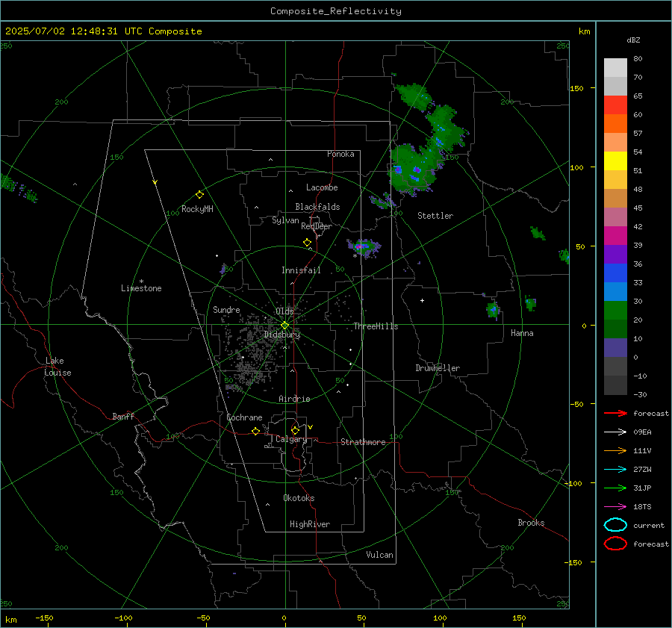Click the green 31JP arrow legend icon
The image size is (672, 628).
pos(615,488)
